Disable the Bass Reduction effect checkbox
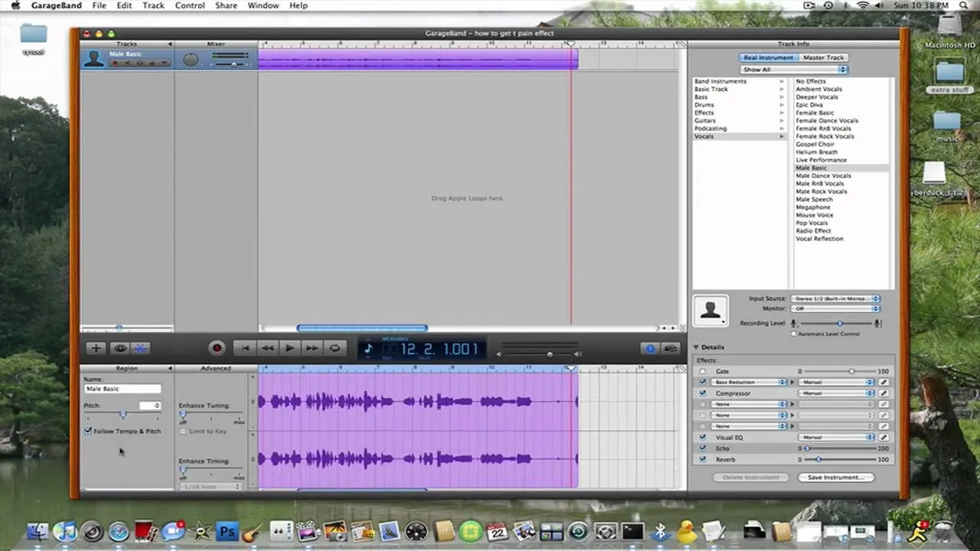980x551 pixels. tap(703, 382)
